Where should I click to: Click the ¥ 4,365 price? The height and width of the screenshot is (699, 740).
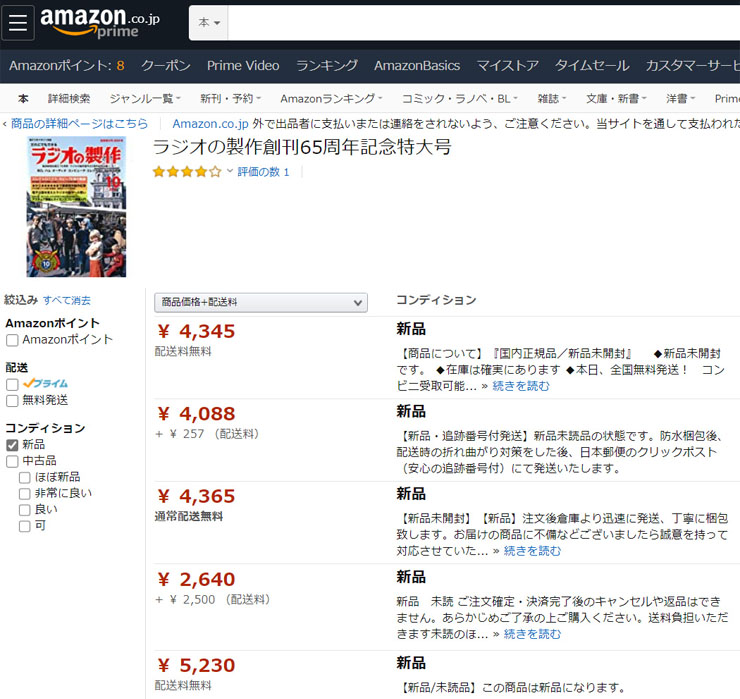196,497
